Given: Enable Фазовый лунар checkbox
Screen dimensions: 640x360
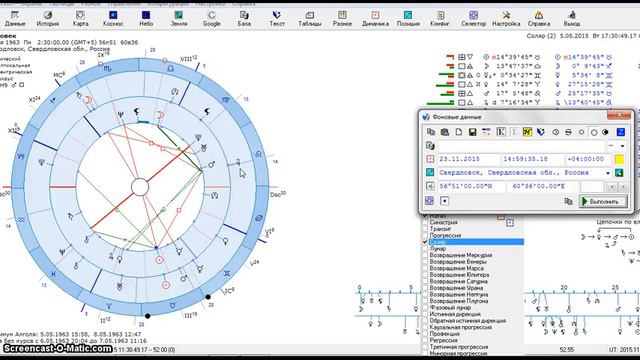Looking at the screenshot, I should point(425,307).
